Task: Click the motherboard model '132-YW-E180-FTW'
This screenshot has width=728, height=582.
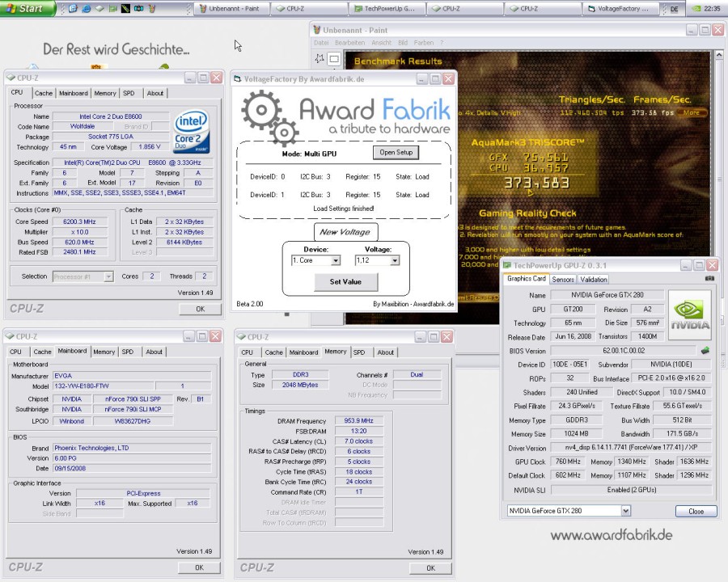Action: 103,386
